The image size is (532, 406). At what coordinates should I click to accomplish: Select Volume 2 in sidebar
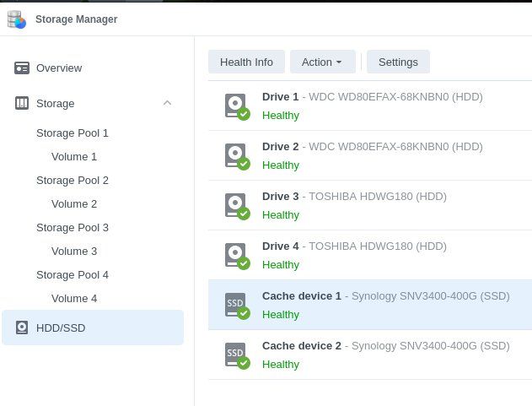pos(74,204)
